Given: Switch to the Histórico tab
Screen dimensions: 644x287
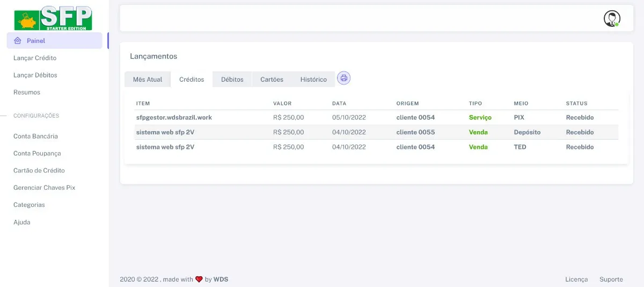Looking at the screenshot, I should (x=313, y=79).
